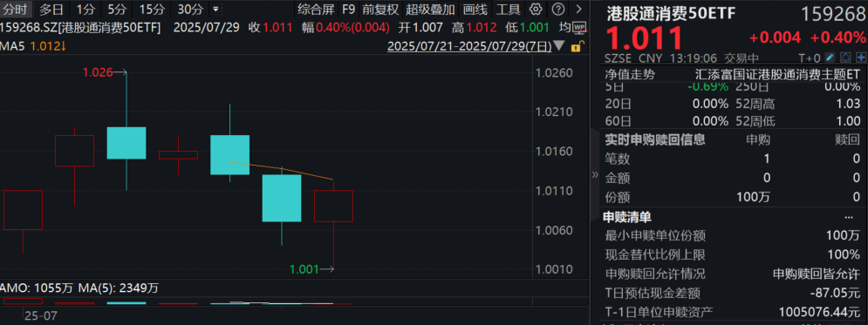Open the 画线 drawing tools

point(474,9)
